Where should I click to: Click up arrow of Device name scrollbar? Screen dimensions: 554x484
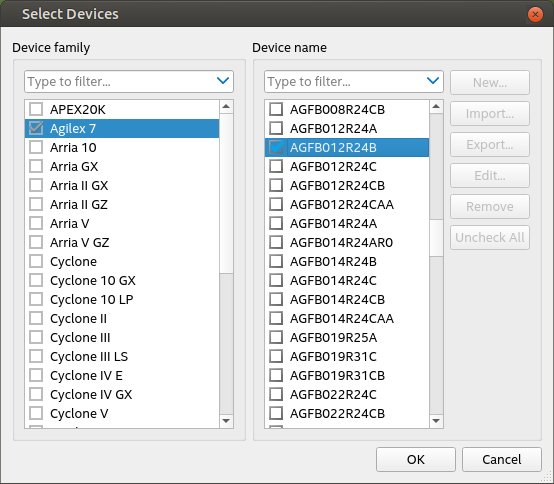coord(436,106)
